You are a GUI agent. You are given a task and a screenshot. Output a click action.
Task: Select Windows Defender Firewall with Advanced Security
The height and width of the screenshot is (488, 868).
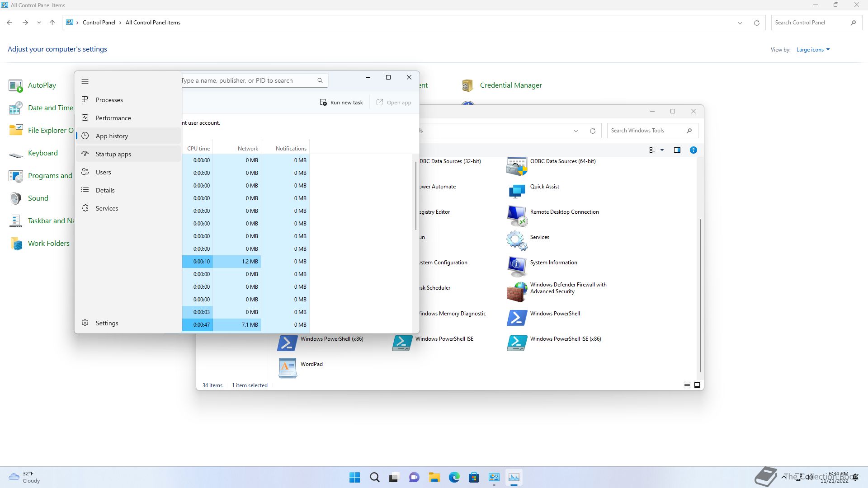pos(557,293)
